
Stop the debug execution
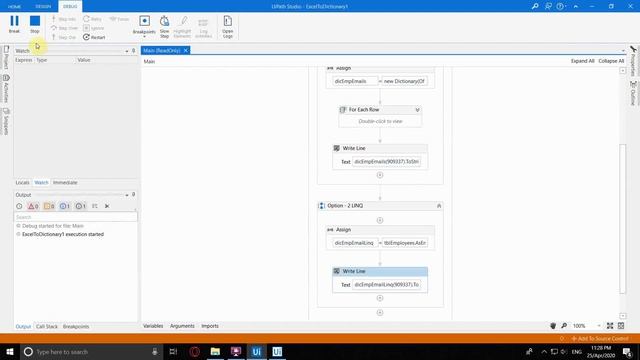point(35,24)
